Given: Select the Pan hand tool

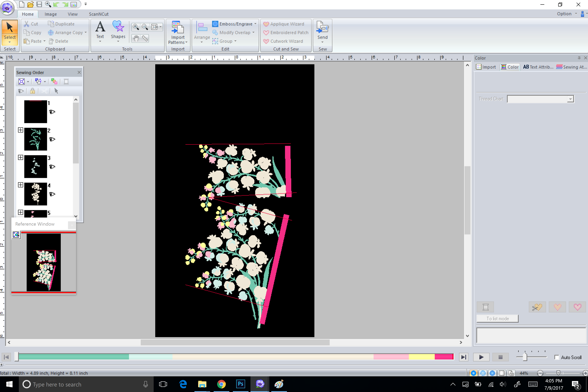Looking at the screenshot, I should pos(136,38).
